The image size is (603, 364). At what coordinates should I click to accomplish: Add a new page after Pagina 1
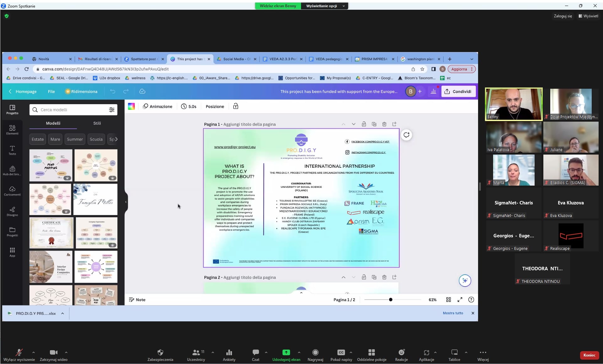(395, 124)
